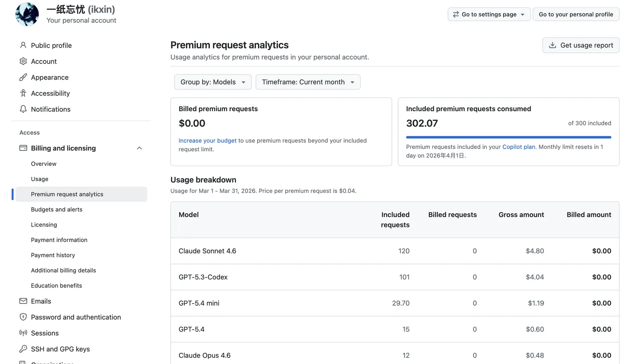Select Billing and licensing menu item
This screenshot has height=364, width=638.
[x=63, y=148]
